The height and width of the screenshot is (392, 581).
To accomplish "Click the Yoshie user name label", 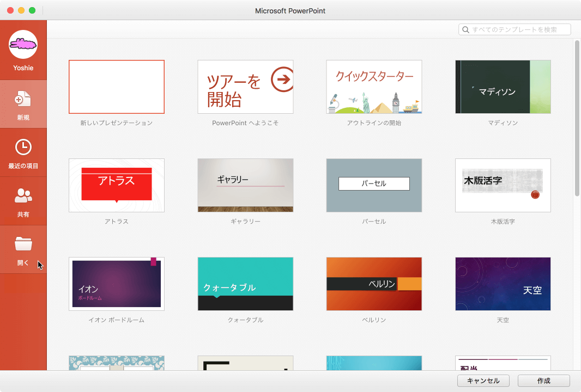I will point(23,68).
